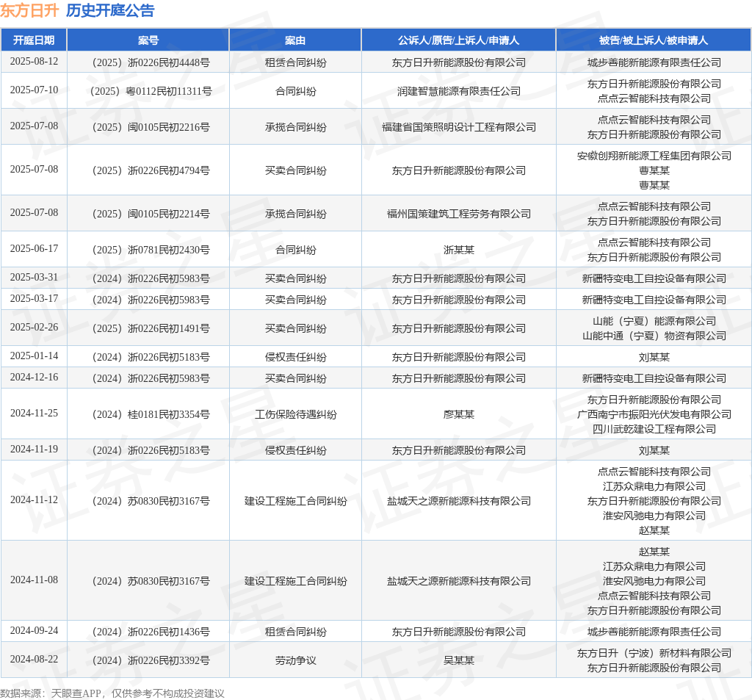Image resolution: width=752 pixels, height=700 pixels.
Task: Click plaintiff 福州国策建筑工程劳务有限公司
Action: coord(459,214)
